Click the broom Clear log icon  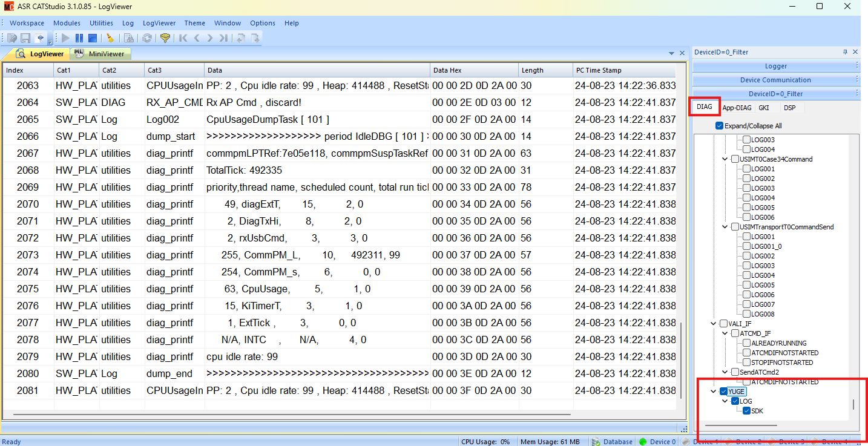pos(110,38)
